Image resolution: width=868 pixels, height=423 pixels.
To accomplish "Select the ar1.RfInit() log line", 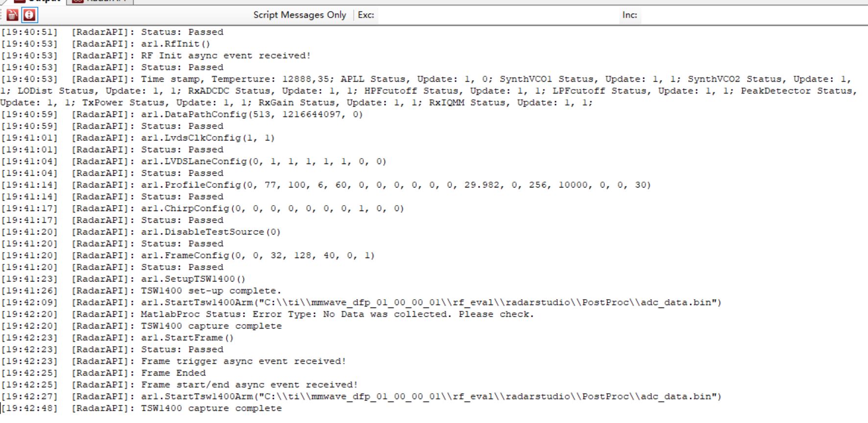I will tap(105, 44).
